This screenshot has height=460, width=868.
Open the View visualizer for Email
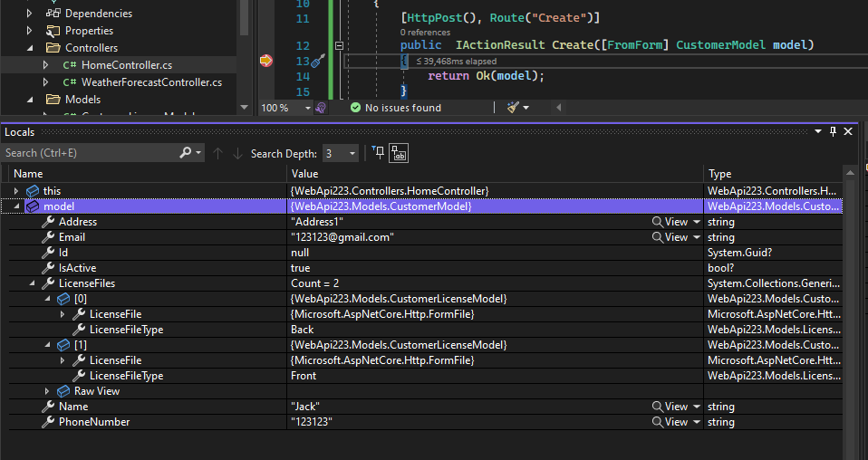tap(670, 237)
